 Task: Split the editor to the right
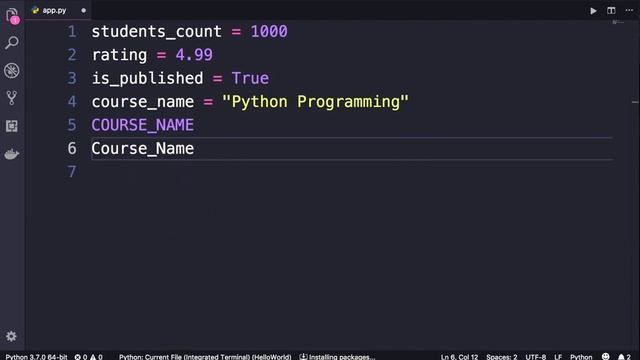(x=611, y=11)
